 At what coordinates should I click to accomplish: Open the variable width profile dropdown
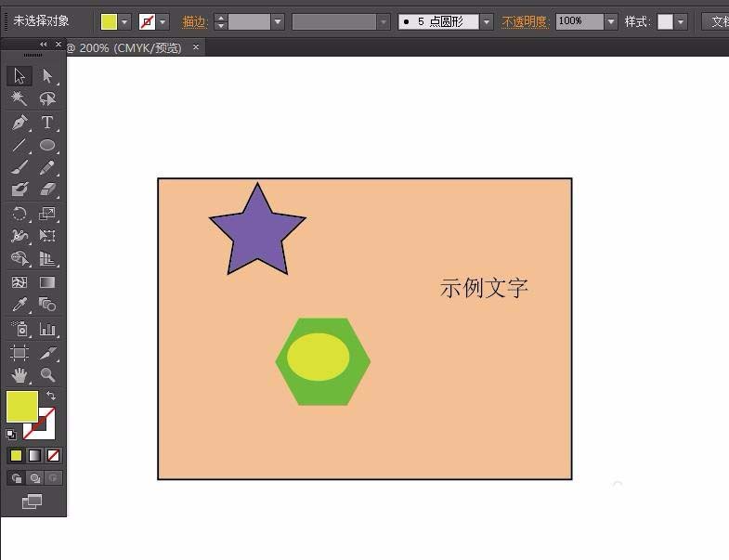point(384,22)
